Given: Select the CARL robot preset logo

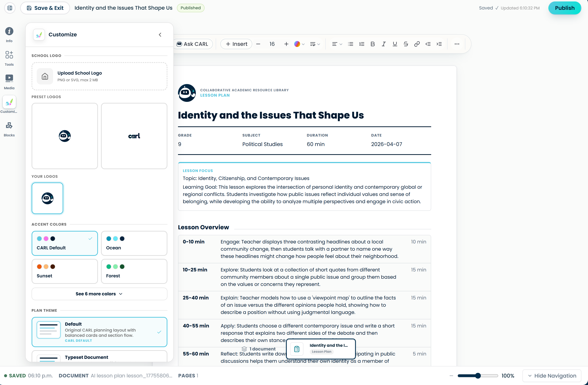Looking at the screenshot, I should tap(65, 136).
